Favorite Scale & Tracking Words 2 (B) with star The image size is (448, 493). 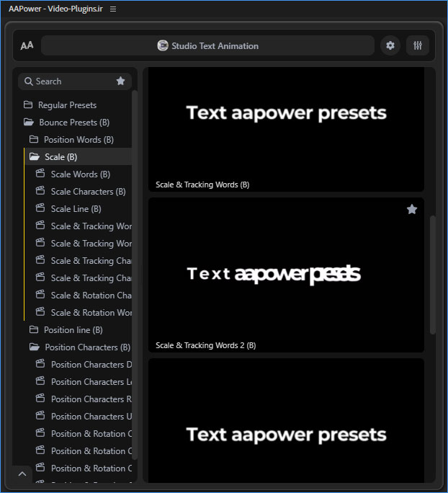click(x=412, y=209)
